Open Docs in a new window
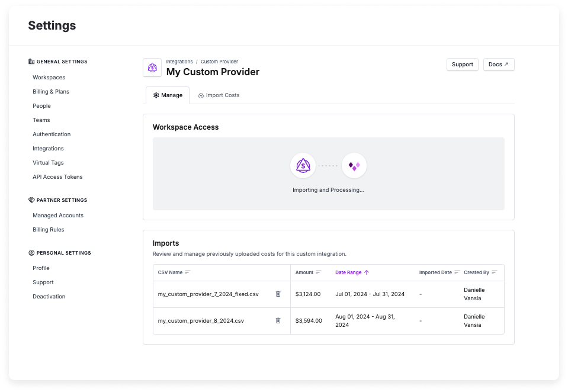 [499, 65]
